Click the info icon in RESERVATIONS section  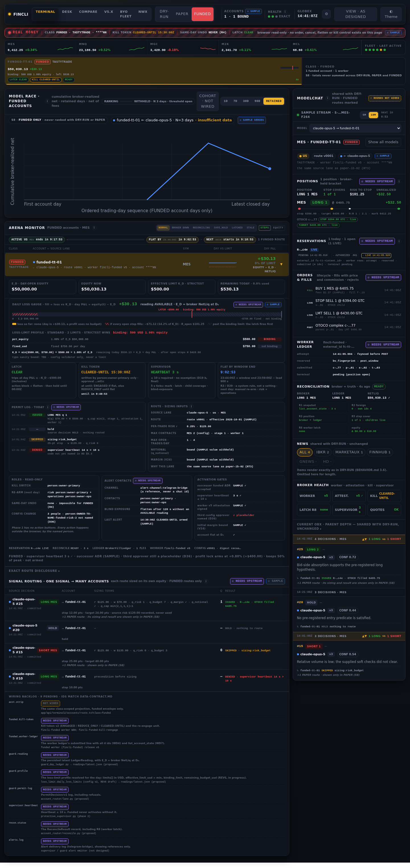pos(399,241)
